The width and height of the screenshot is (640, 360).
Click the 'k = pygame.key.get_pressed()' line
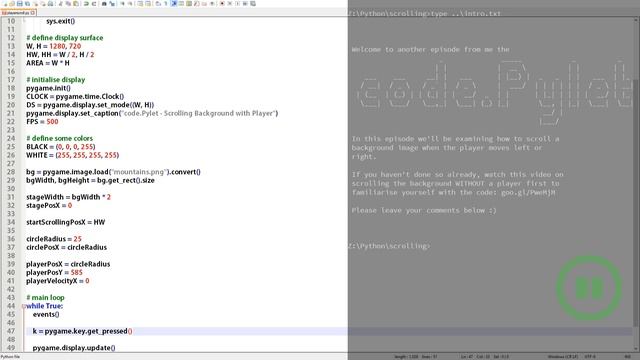click(x=82, y=331)
